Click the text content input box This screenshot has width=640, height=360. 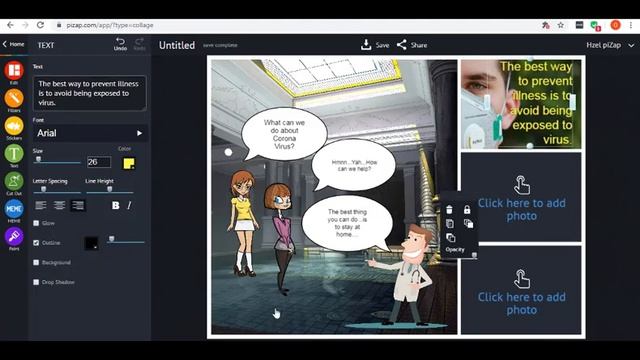point(89,93)
